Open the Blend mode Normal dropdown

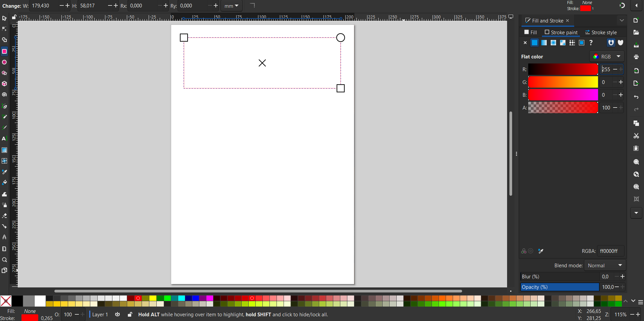tap(605, 266)
